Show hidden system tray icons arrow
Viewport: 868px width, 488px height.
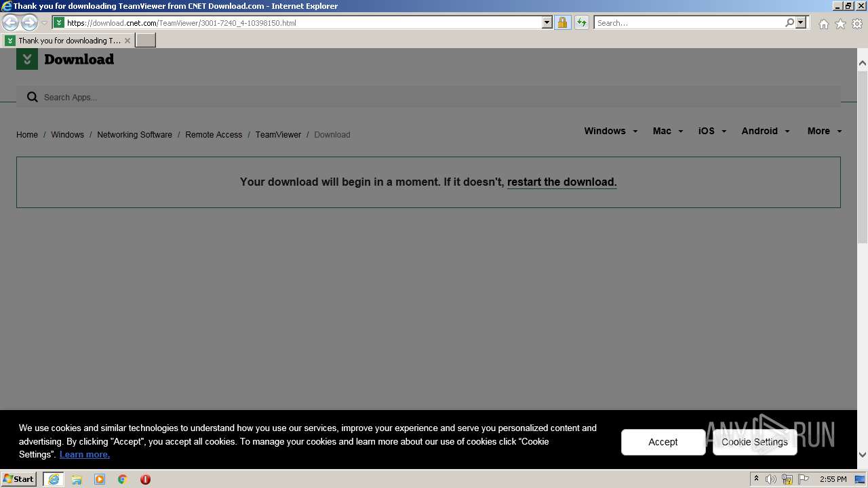756,479
